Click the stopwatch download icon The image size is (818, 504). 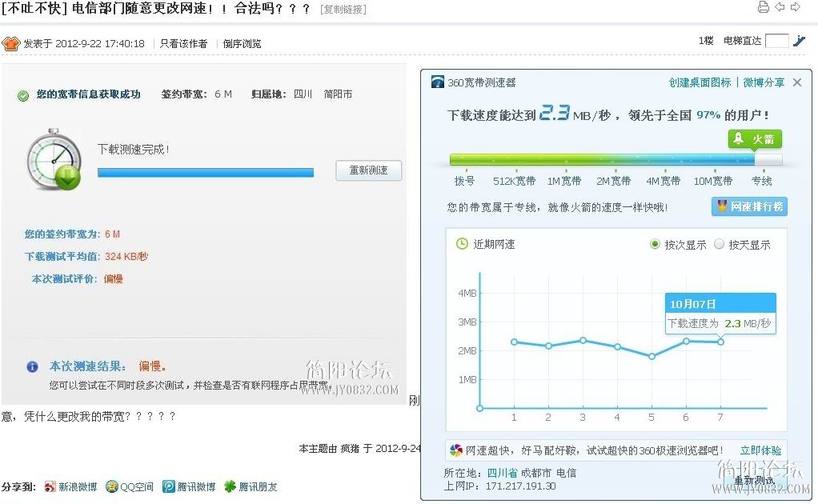coord(54,159)
